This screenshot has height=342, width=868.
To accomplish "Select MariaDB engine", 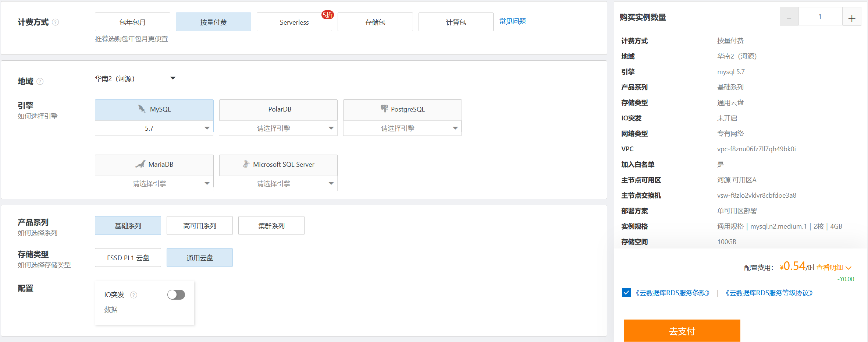I will tap(154, 165).
